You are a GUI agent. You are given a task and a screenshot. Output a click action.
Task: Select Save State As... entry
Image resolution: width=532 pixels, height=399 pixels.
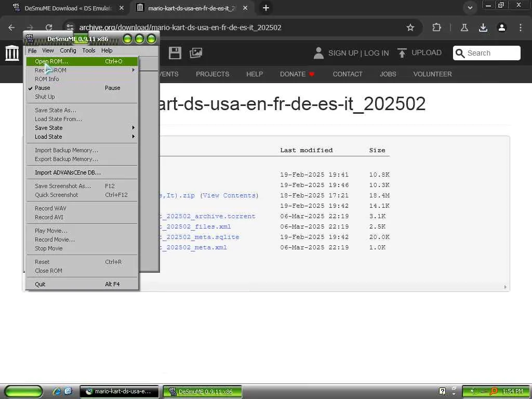(x=82, y=110)
